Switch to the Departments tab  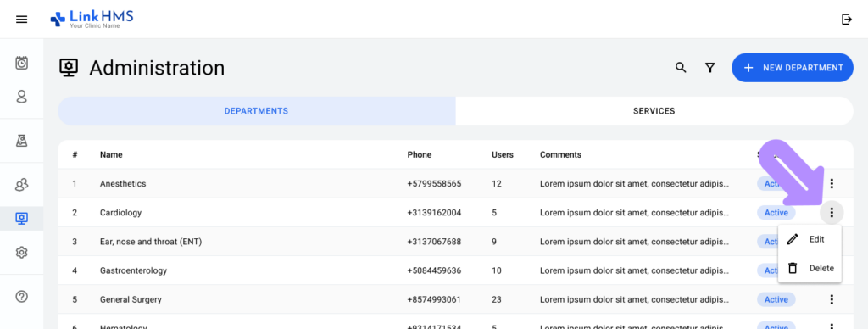(x=256, y=111)
